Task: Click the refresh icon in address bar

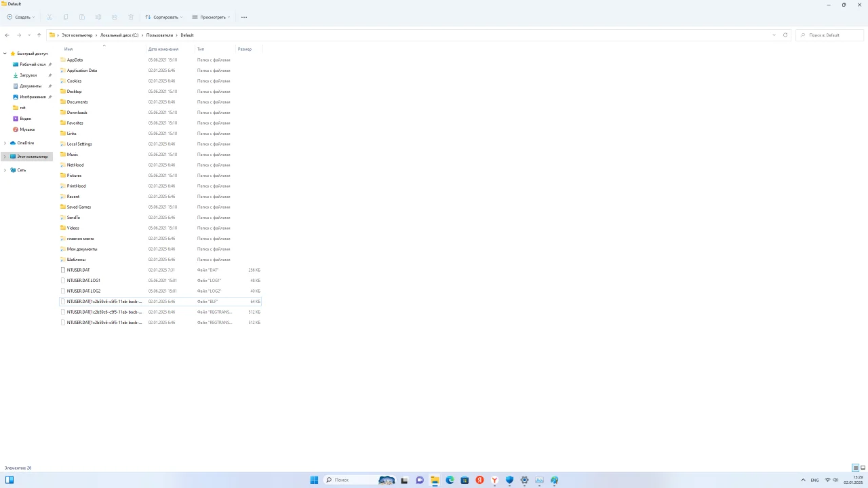Action: coord(785,35)
